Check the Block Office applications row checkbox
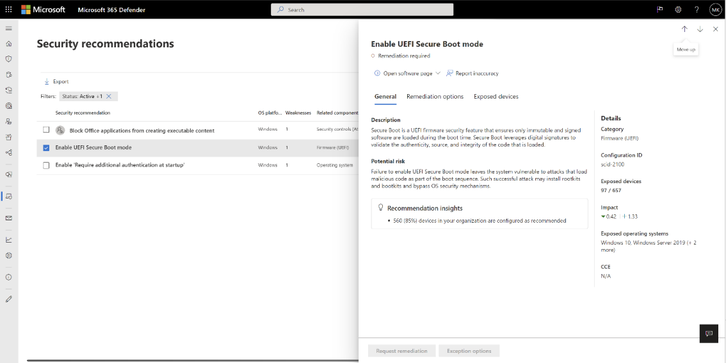 (x=46, y=130)
